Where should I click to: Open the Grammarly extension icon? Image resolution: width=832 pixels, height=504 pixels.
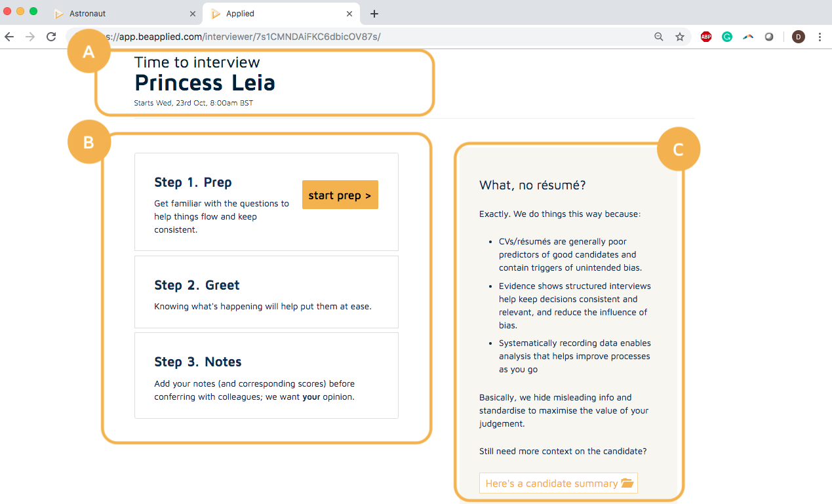727,37
